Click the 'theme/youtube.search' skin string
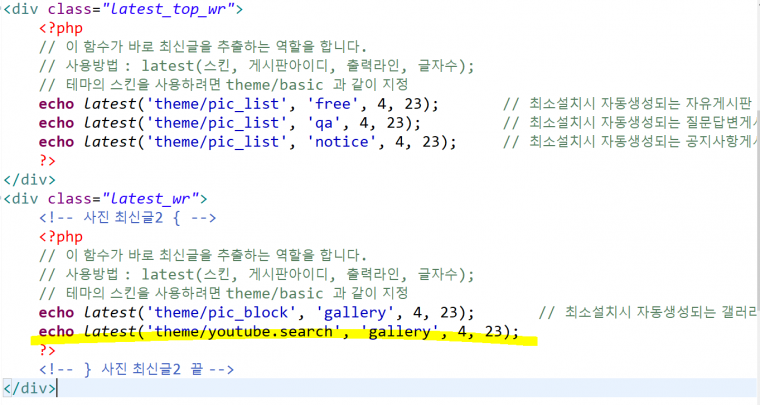The image size is (760, 405). (244, 331)
